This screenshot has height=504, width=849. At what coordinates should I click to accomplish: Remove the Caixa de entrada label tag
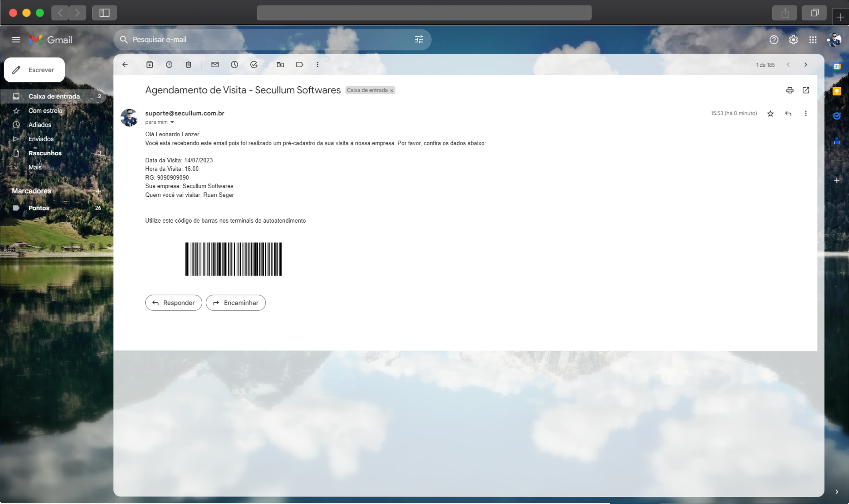tap(392, 90)
